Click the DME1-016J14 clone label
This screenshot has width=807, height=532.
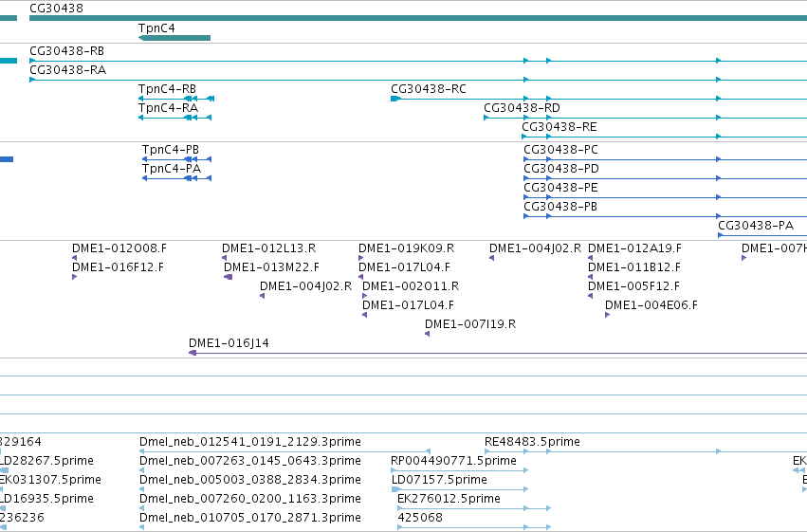[229, 343]
